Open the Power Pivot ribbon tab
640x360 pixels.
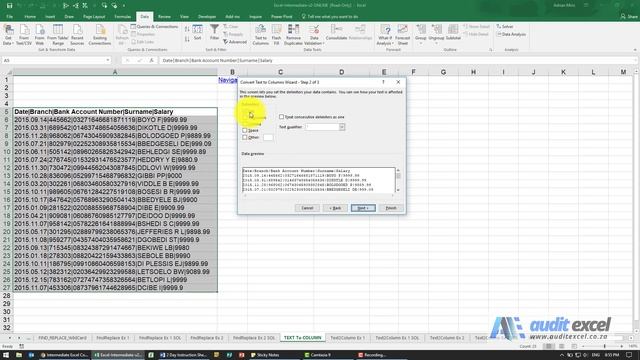pyautogui.click(x=282, y=17)
